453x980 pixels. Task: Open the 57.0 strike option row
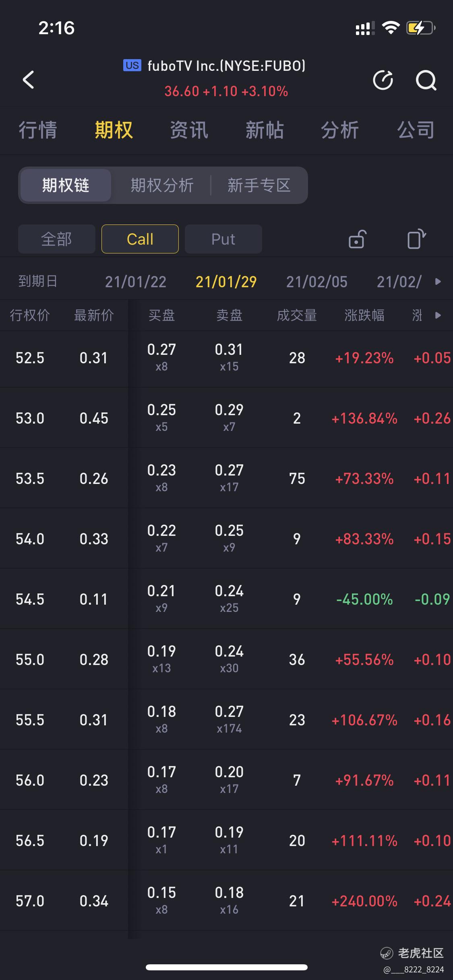[226, 901]
